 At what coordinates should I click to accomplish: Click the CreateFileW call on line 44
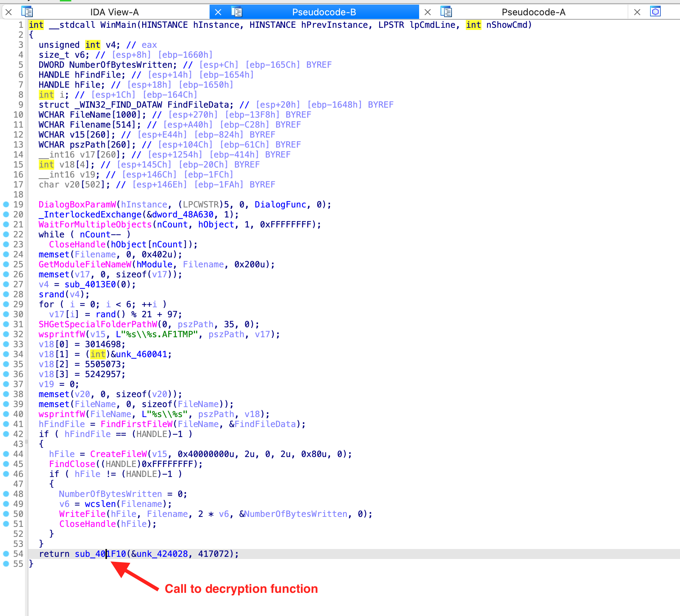coord(118,454)
